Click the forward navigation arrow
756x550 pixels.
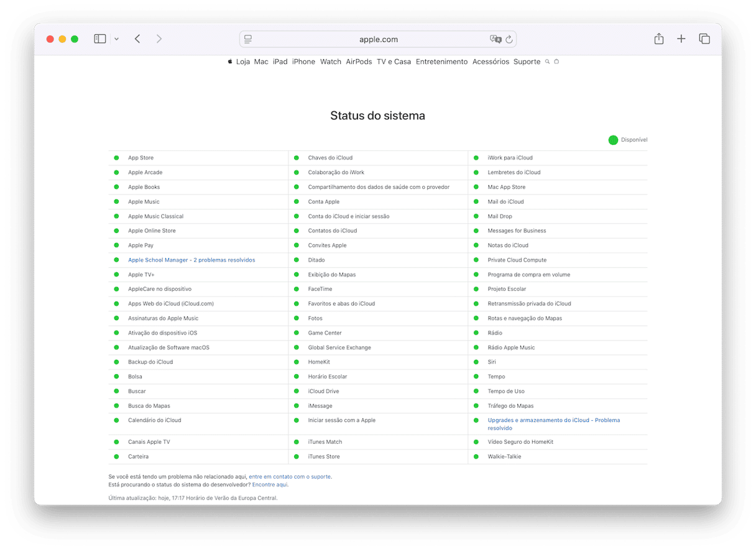pos(159,39)
